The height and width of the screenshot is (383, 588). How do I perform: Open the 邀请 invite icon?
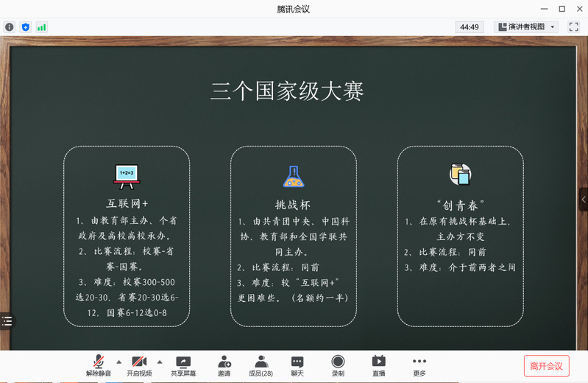[224, 365]
